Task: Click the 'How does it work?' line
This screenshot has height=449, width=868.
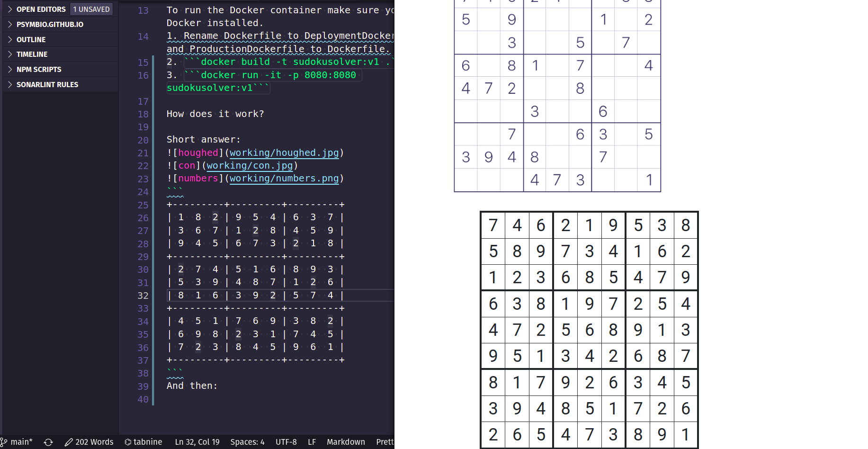Action: pyautogui.click(x=215, y=114)
